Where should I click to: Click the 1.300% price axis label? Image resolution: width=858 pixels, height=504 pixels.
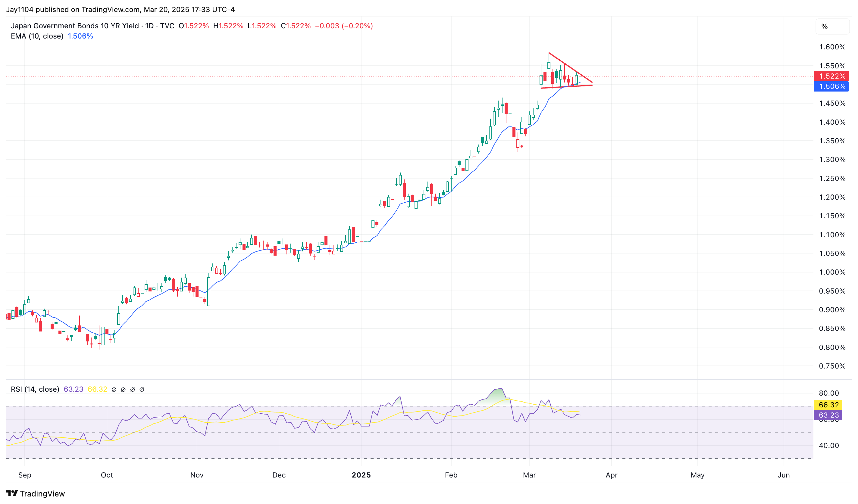pos(832,159)
